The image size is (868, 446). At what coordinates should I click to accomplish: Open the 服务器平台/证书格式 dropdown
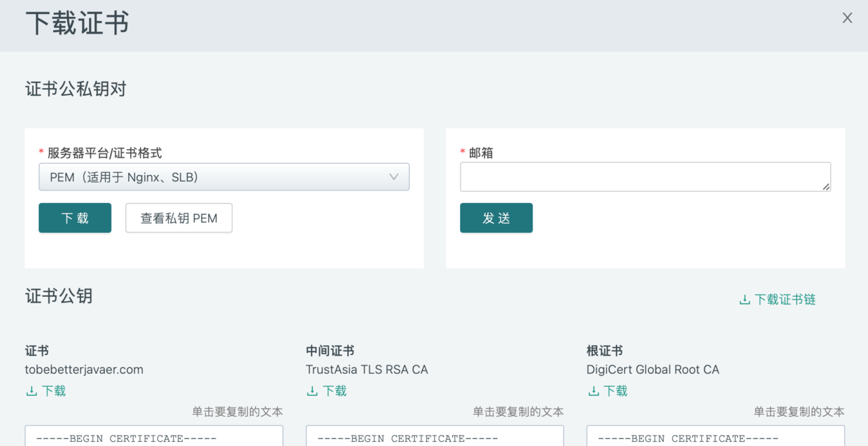[x=210, y=177]
